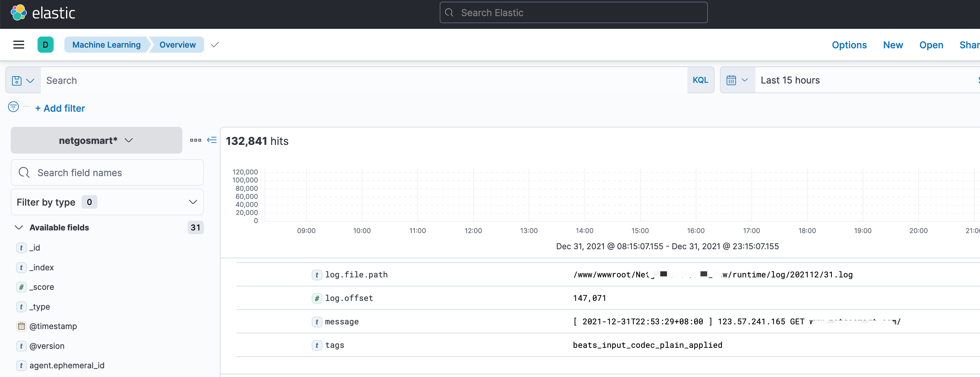Click the saved query disk icon
Viewport: 980px width, 377px height.
point(17,81)
